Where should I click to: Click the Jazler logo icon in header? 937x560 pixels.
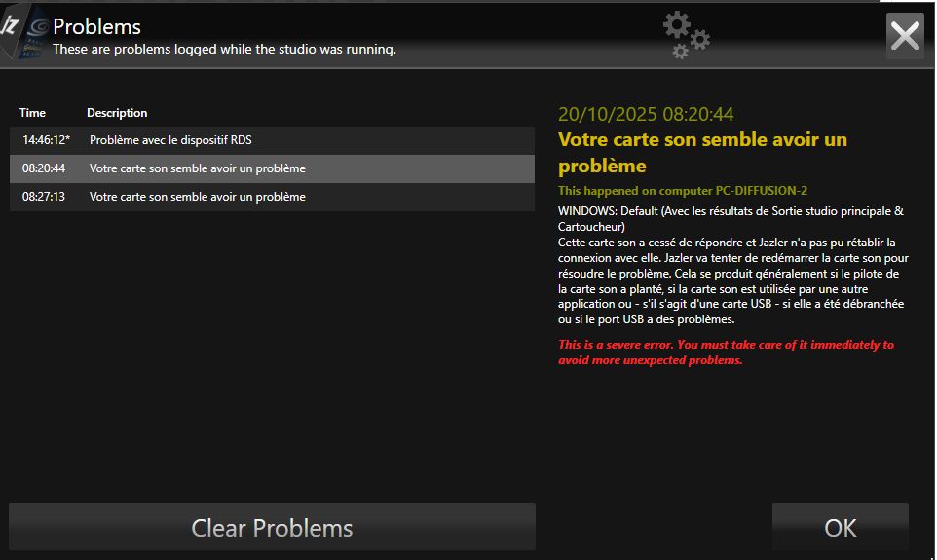(x=23, y=31)
